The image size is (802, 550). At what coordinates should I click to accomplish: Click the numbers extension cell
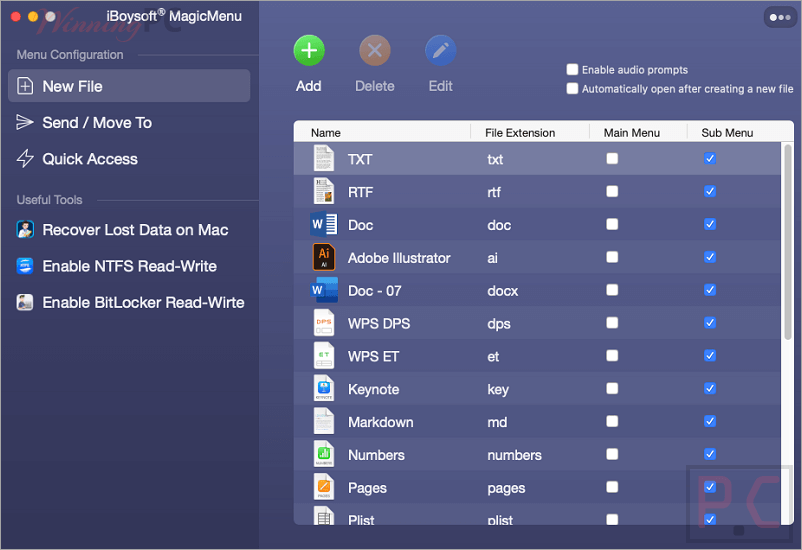pos(514,455)
